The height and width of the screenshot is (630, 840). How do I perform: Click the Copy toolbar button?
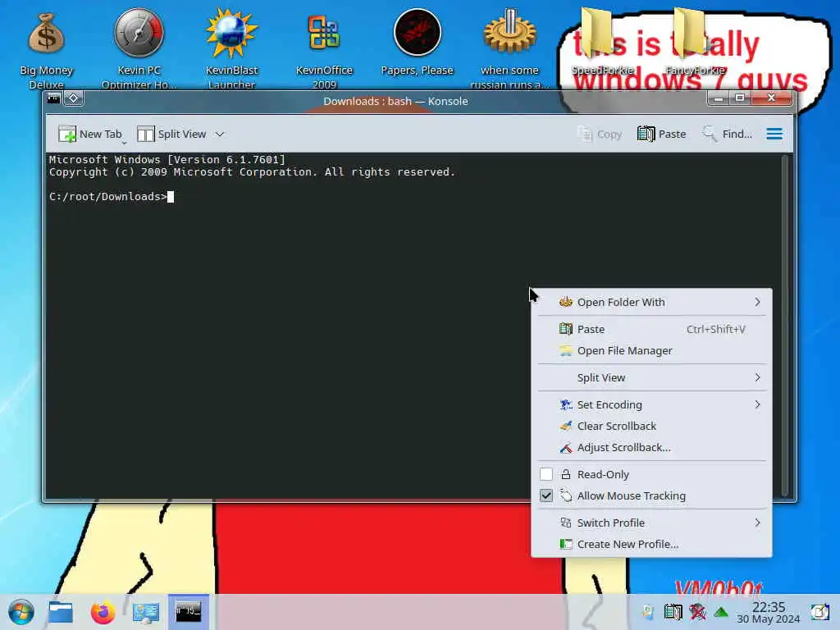[600, 134]
